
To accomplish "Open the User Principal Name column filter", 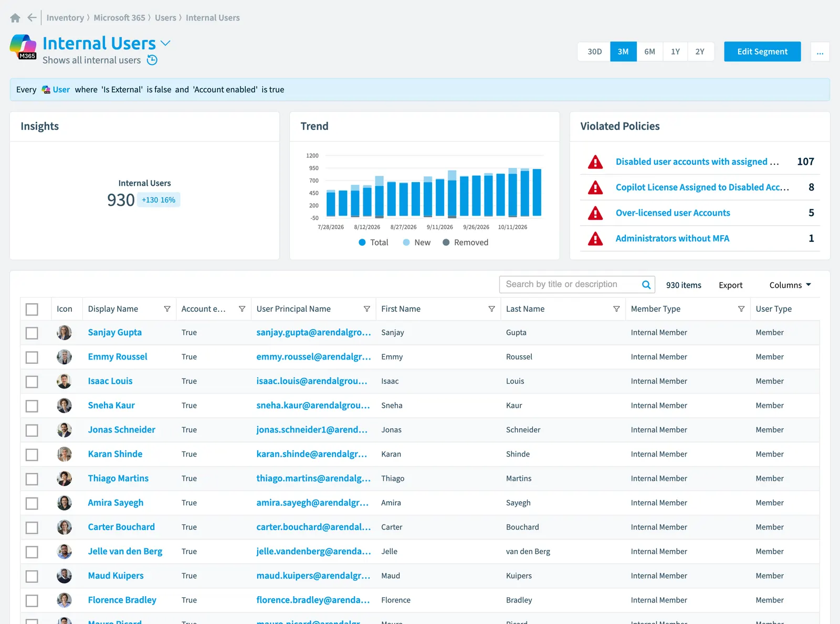I will pos(367,309).
